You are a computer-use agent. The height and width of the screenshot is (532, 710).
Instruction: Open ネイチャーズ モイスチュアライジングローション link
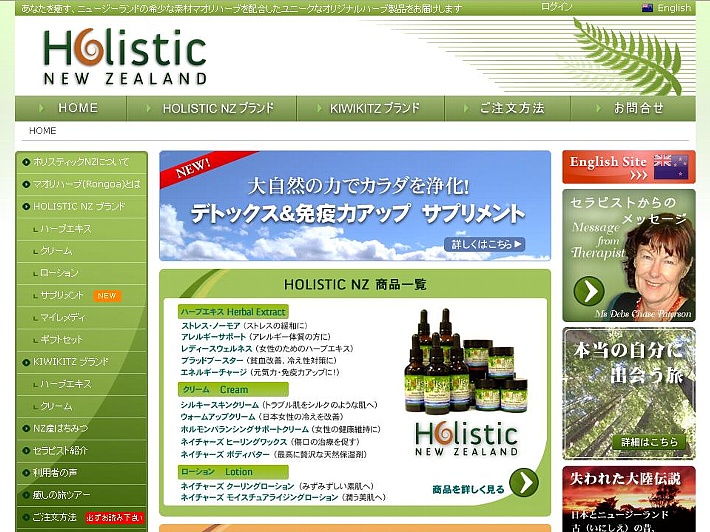pos(259,498)
